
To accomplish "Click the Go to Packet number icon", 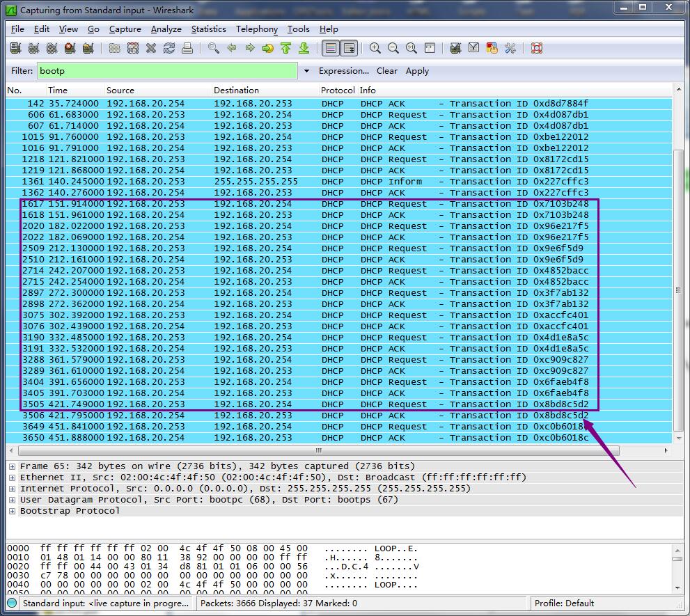I will click(x=267, y=48).
